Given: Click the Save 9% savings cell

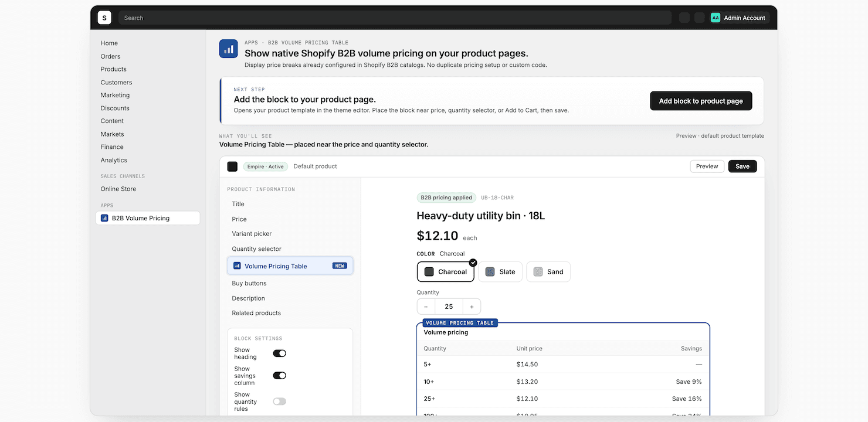Looking at the screenshot, I should click(689, 382).
